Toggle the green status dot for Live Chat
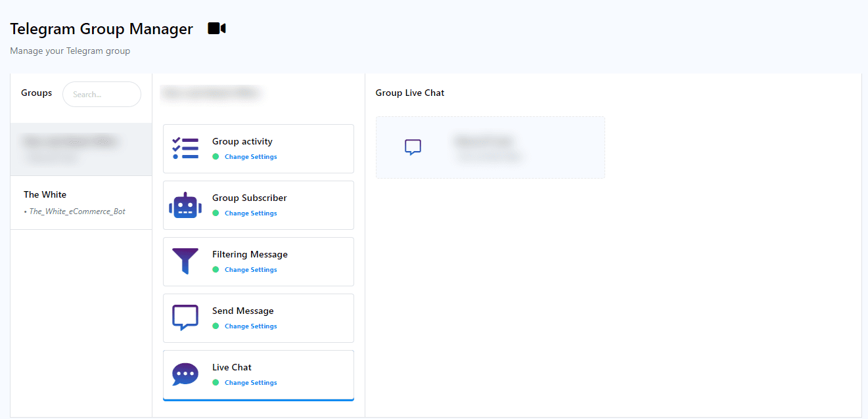The width and height of the screenshot is (868, 419). click(x=215, y=383)
